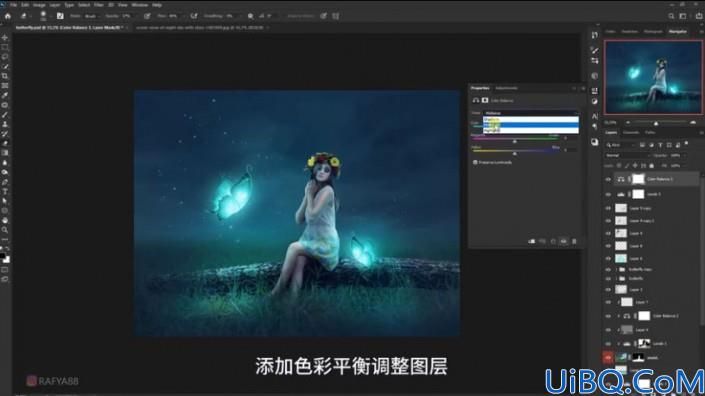
Task: Switch to the Adjustments tab
Action: coord(506,88)
